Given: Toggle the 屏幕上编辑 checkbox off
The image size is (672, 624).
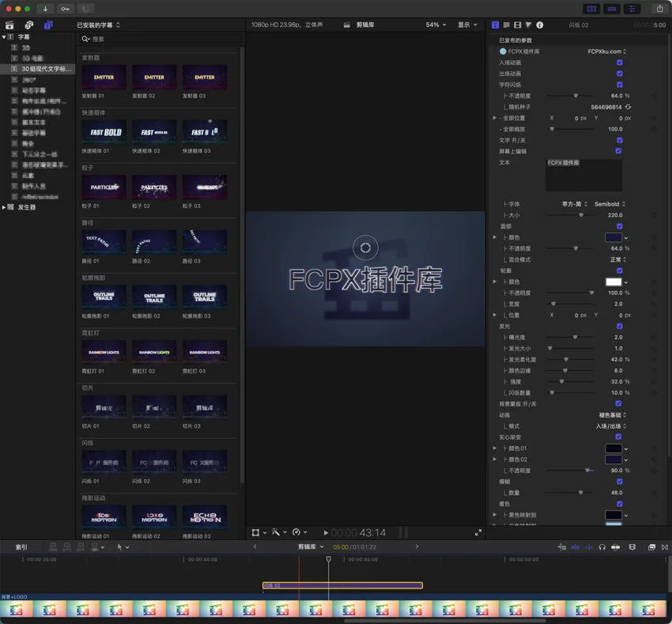Looking at the screenshot, I should click(x=619, y=150).
